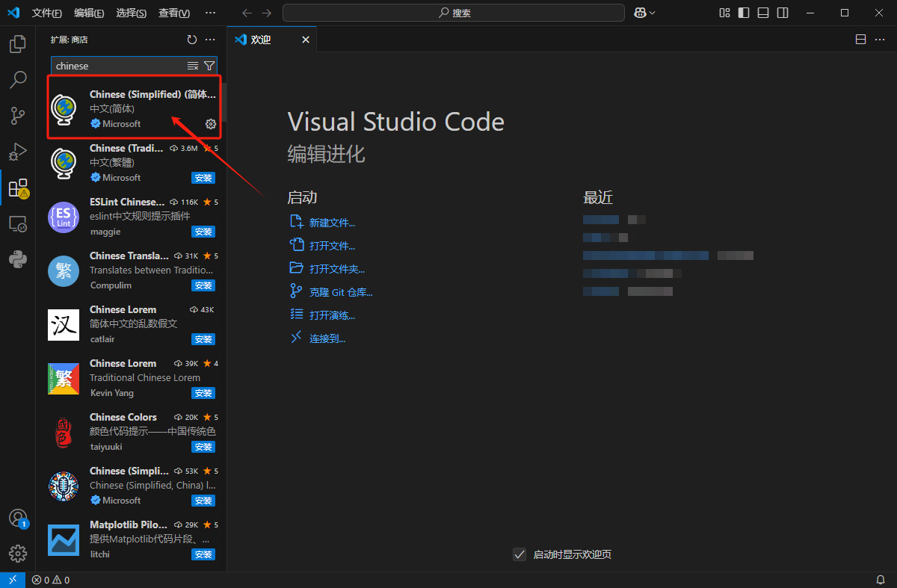The width and height of the screenshot is (897, 588).
Task: Install Chinese Lorem by Kevin Yang
Action: [203, 393]
